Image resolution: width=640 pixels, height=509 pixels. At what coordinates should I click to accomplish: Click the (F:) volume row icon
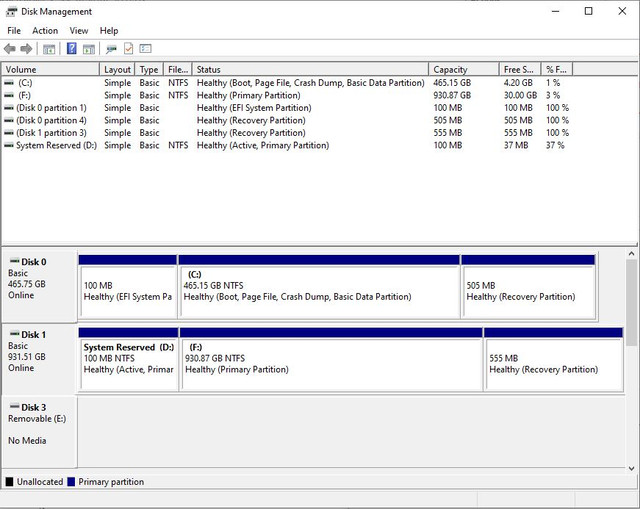click(x=9, y=95)
